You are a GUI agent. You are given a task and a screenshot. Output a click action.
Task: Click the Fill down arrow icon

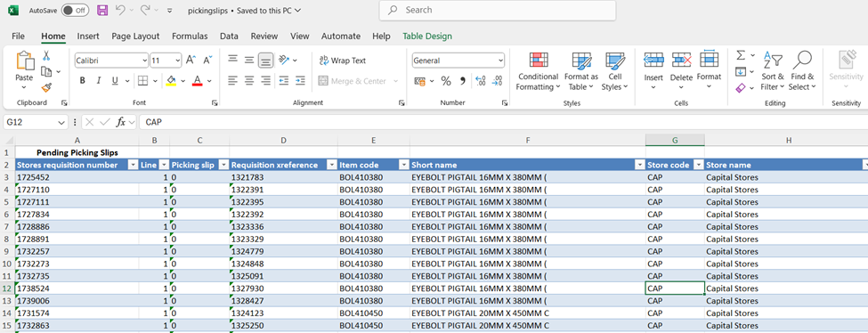[x=741, y=71]
